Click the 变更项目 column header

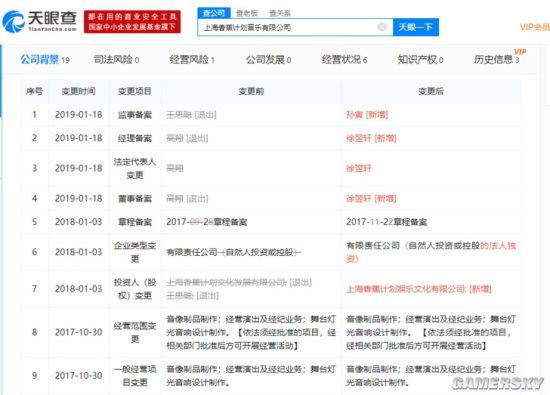click(x=135, y=91)
